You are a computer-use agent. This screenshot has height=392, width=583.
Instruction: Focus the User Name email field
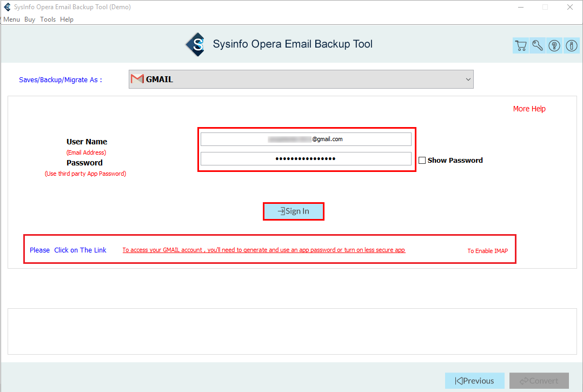pos(306,139)
